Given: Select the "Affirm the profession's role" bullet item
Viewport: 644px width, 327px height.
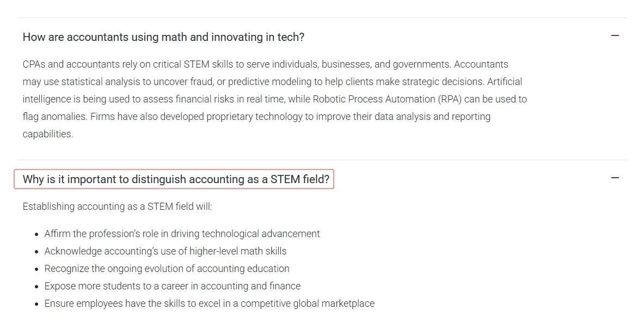Looking at the screenshot, I should (x=182, y=234).
